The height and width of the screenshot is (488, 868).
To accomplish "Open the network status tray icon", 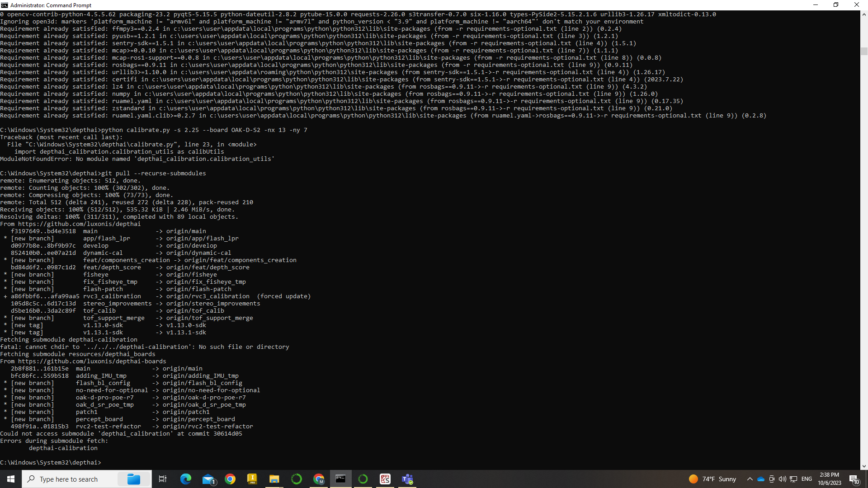I will click(x=793, y=479).
